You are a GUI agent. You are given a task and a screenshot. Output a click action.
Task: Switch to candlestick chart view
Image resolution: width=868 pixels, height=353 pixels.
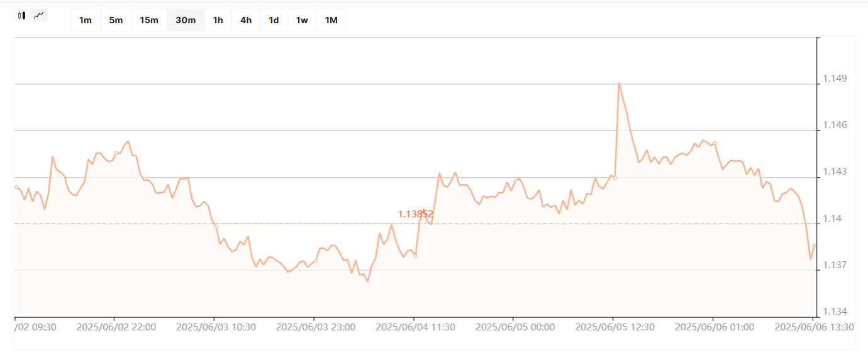tap(22, 16)
